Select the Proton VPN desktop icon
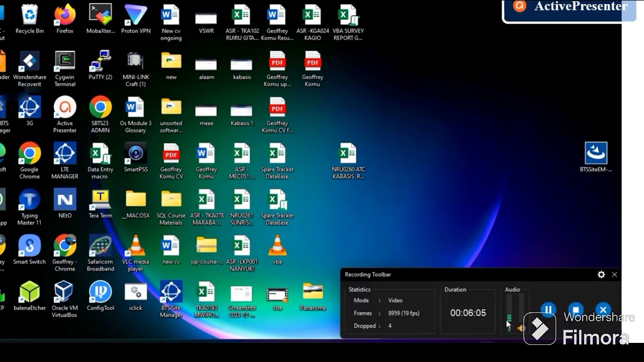The height and width of the screenshot is (362, 644). pyautogui.click(x=136, y=20)
